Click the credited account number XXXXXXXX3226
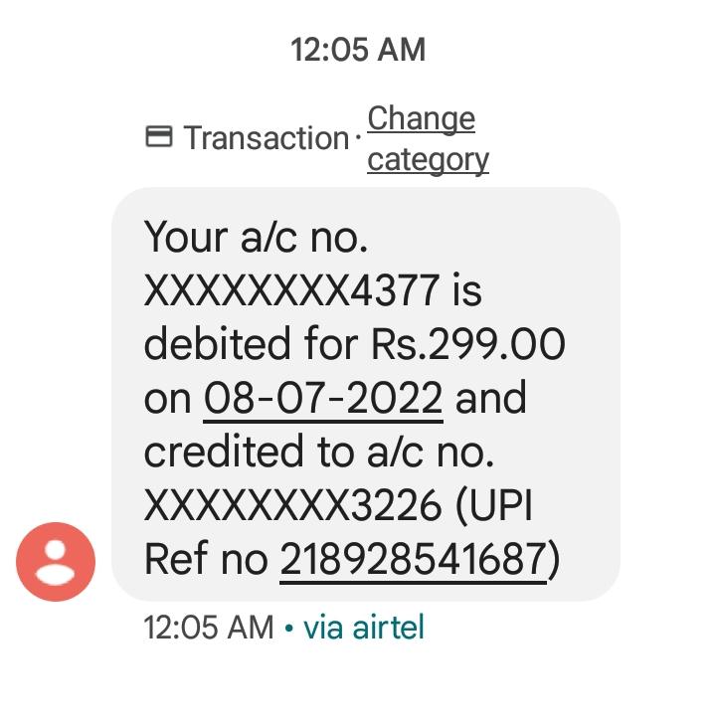This screenshot has width=716, height=728. click(293, 505)
